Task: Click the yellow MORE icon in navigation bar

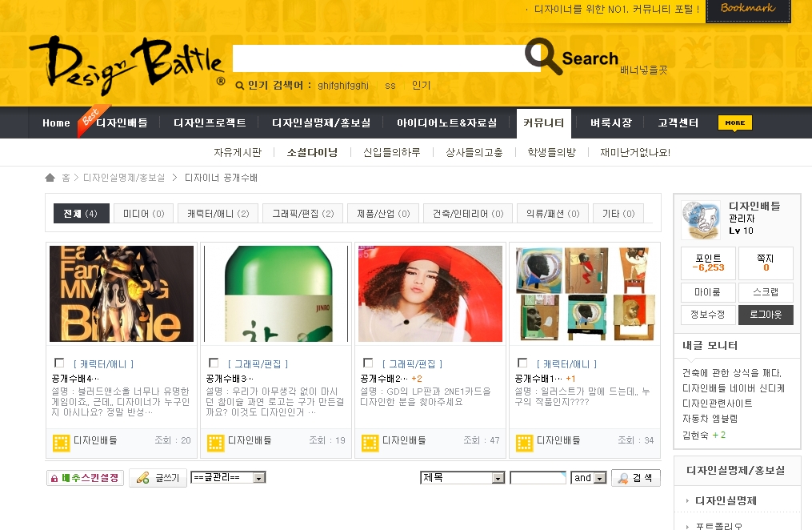Action: [x=734, y=122]
